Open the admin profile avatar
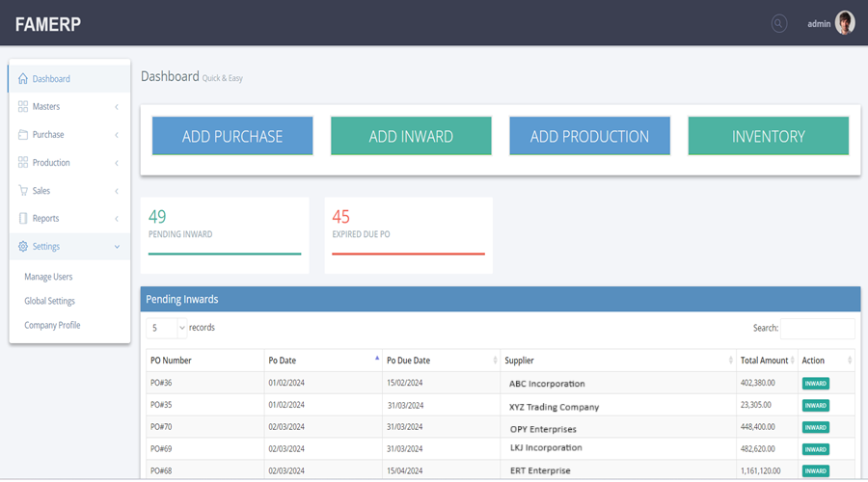 (x=845, y=23)
